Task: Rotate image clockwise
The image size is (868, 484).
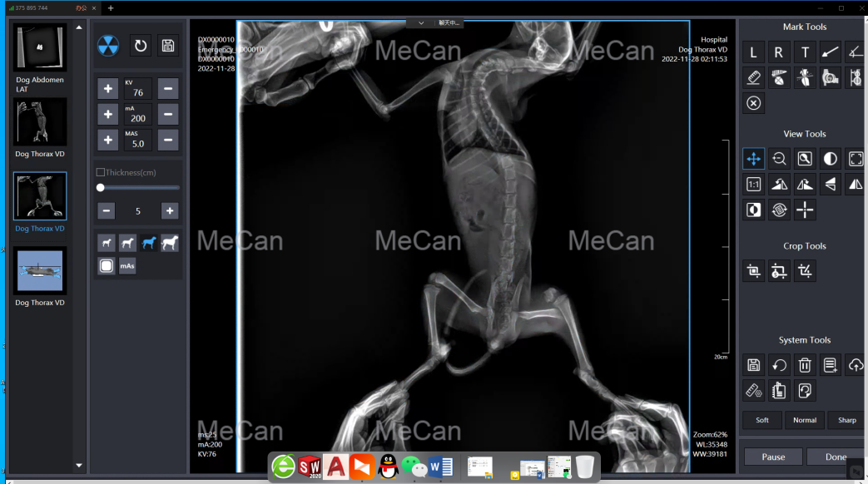Action: [805, 185]
